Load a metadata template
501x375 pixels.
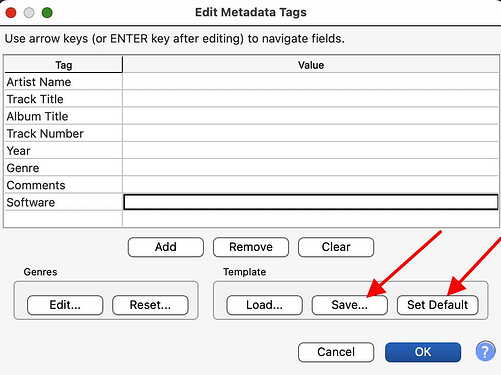[x=264, y=305]
